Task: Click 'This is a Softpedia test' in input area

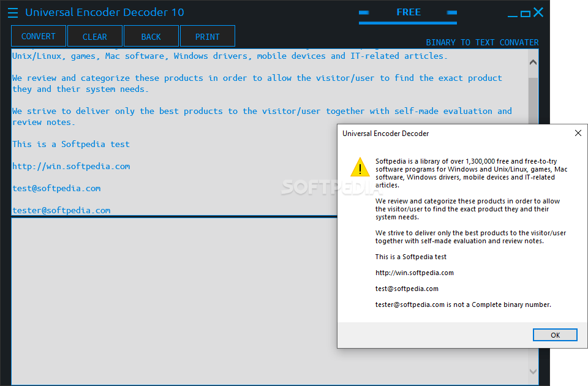Action: click(71, 144)
